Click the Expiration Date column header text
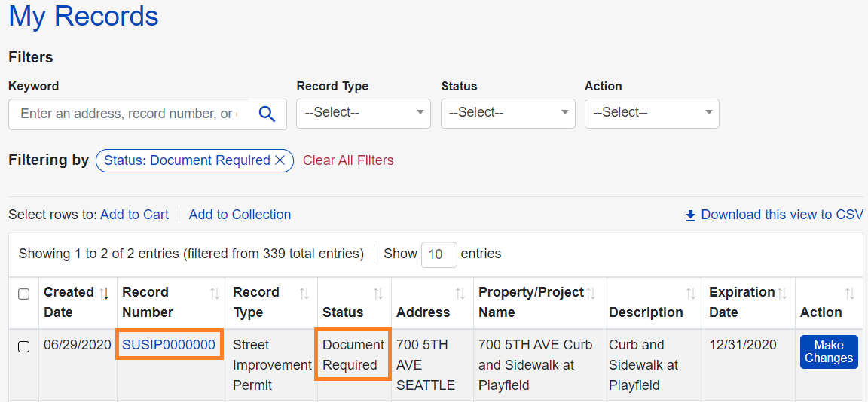 [x=741, y=302]
